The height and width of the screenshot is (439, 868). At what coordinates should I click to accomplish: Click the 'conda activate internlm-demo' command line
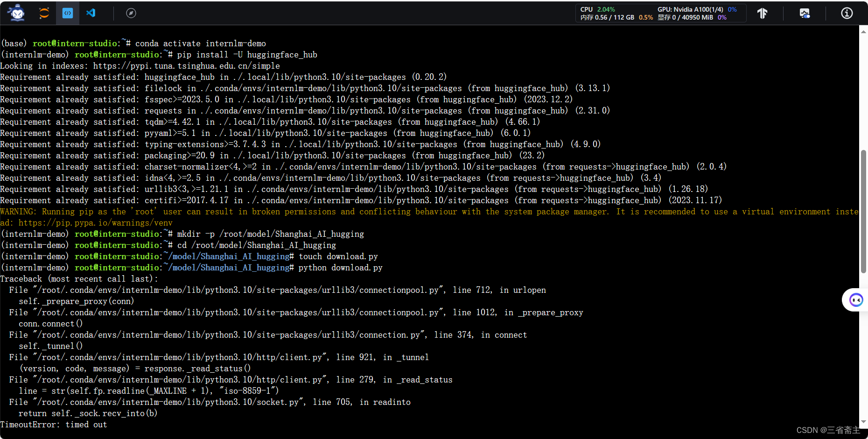[201, 43]
